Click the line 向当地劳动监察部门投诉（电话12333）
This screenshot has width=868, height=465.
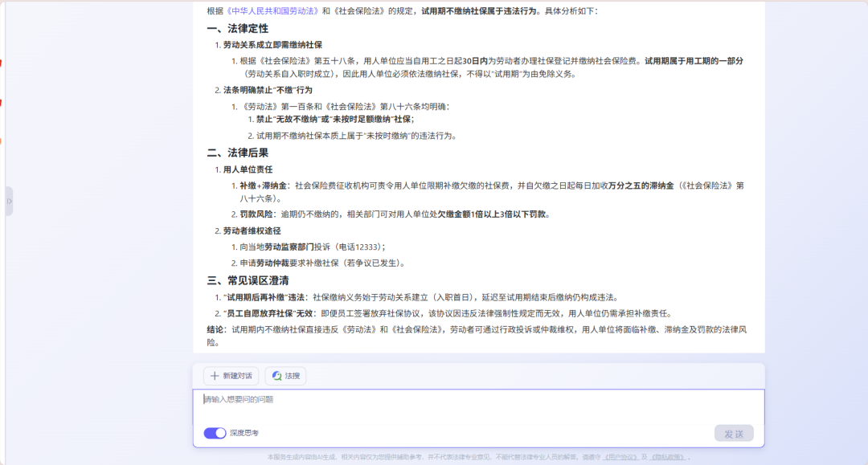(313, 247)
